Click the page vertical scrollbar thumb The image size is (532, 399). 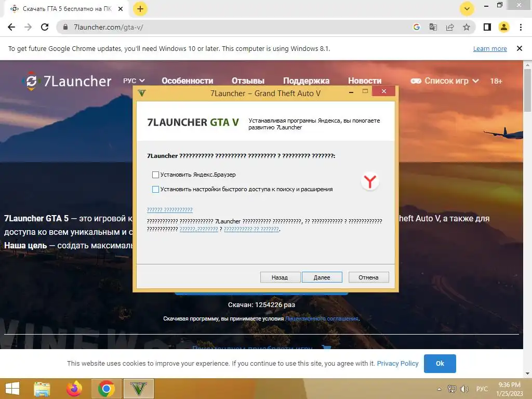click(527, 90)
